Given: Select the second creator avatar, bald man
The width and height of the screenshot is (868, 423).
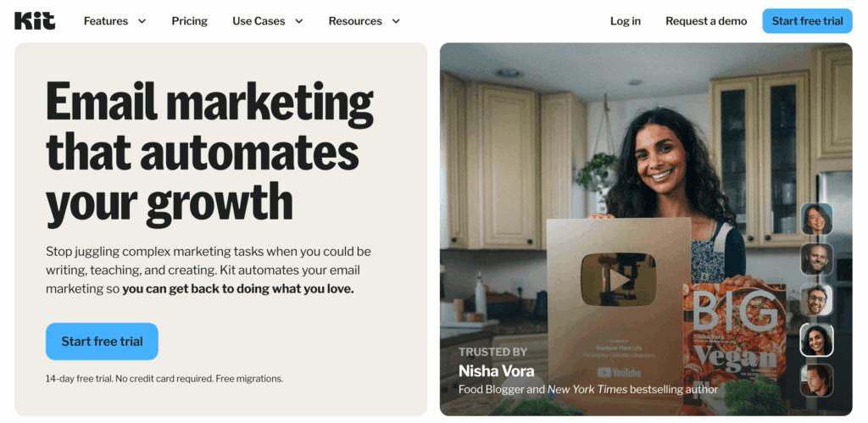Looking at the screenshot, I should pyautogui.click(x=816, y=259).
